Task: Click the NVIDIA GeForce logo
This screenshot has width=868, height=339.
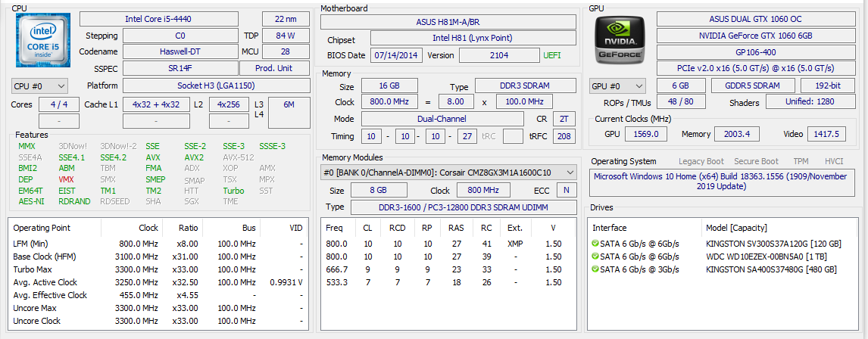Action: 620,39
